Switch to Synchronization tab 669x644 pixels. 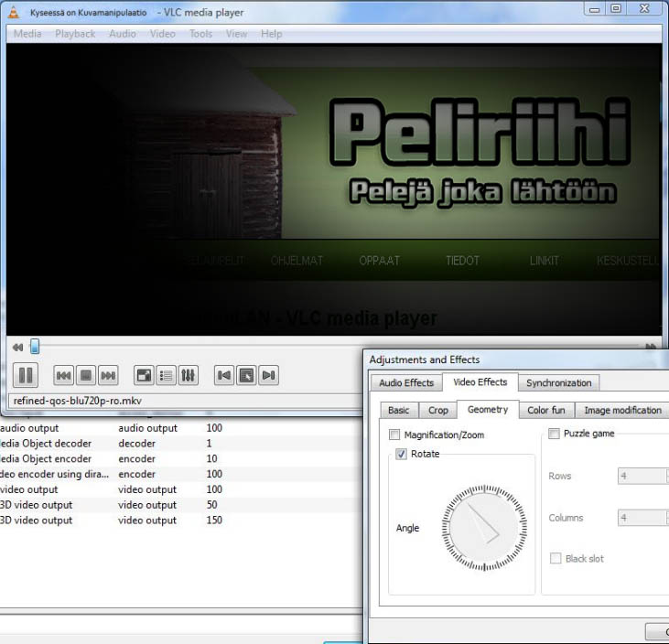pos(559,383)
